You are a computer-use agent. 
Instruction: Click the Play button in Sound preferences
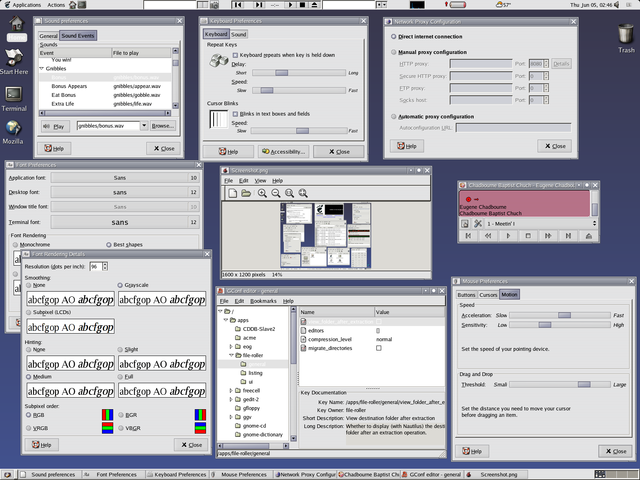55,126
